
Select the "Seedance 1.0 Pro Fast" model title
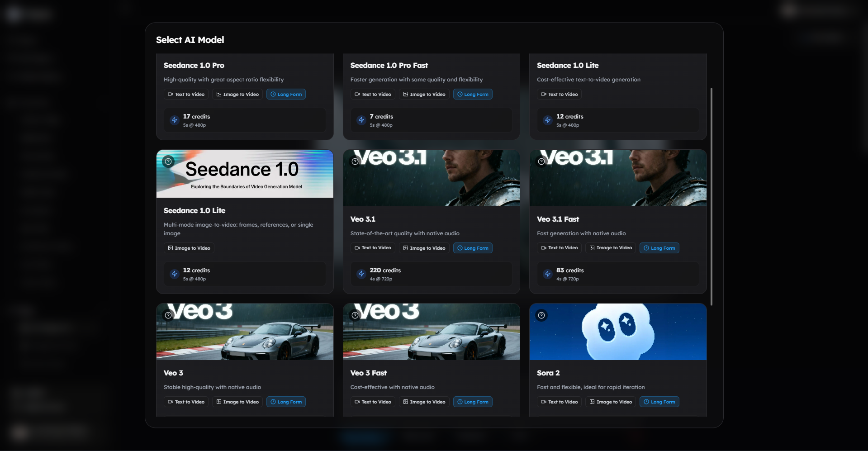click(x=389, y=65)
